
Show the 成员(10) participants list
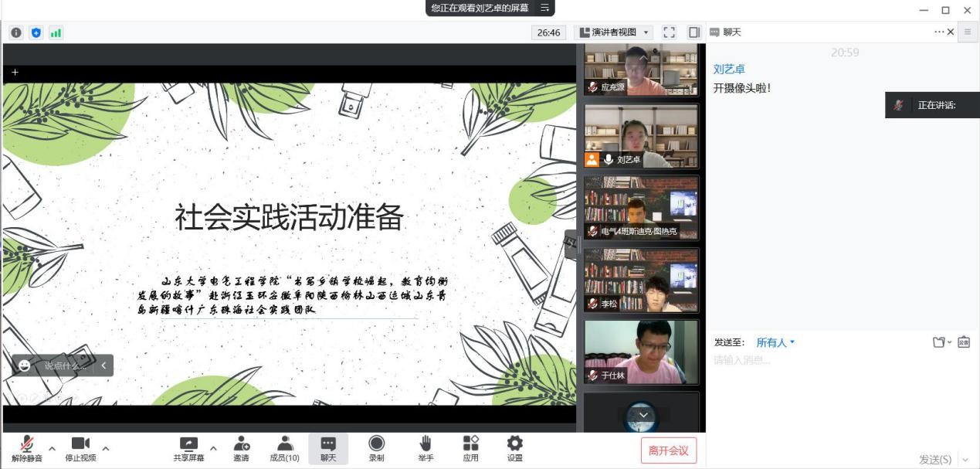[284, 448]
